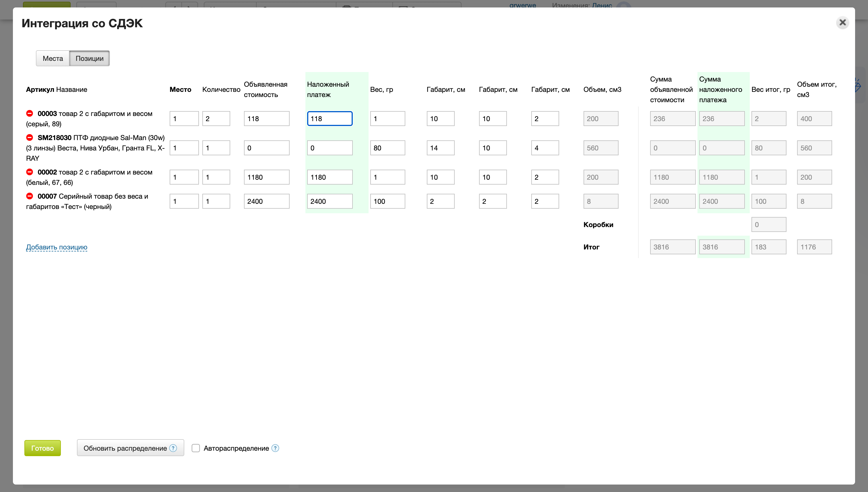The image size is (868, 492).
Task: Click first Габарит field showing 14
Action: click(x=440, y=148)
